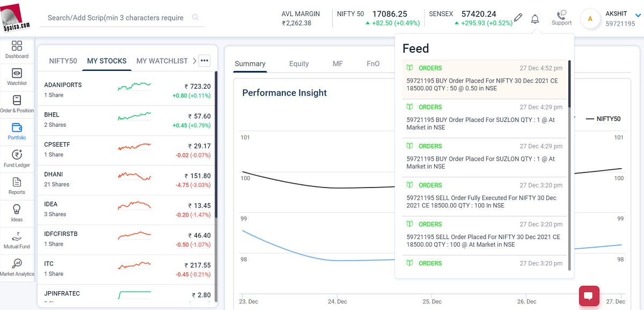The image size is (644, 310).
Task: Click the orders icon on the 4:52 pm feed entry
Action: pyautogui.click(x=409, y=68)
